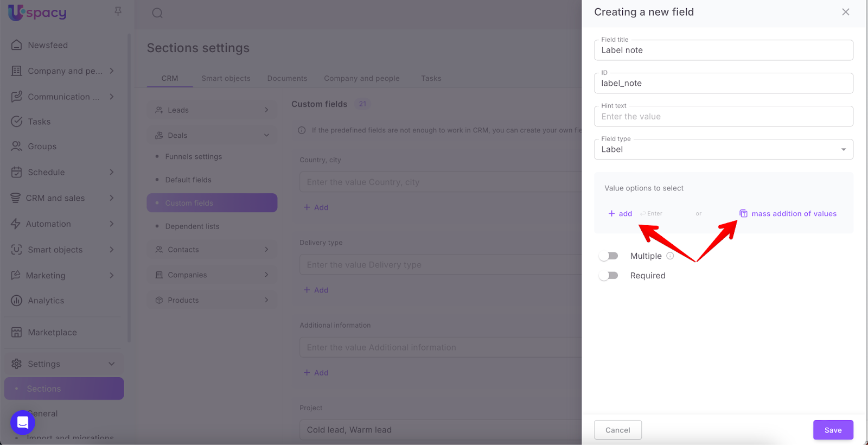Open the Documents tab
This screenshot has height=445, width=868.
(287, 78)
